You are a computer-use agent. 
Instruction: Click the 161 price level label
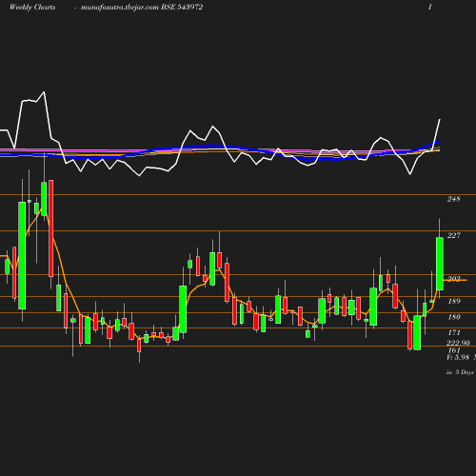(x=454, y=350)
